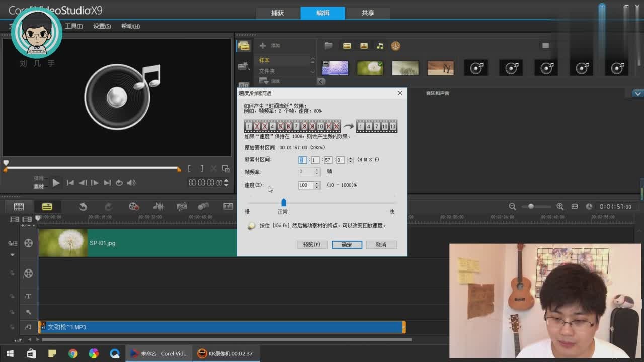Viewport: 644px width, 362px height.
Task: Open the record/capture option icon
Action: click(133, 206)
